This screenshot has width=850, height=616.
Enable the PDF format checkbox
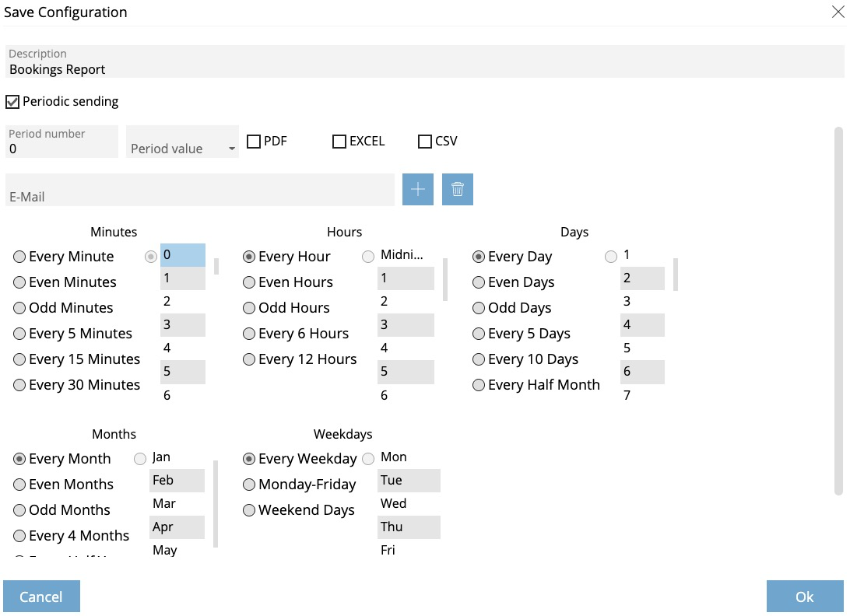click(254, 142)
